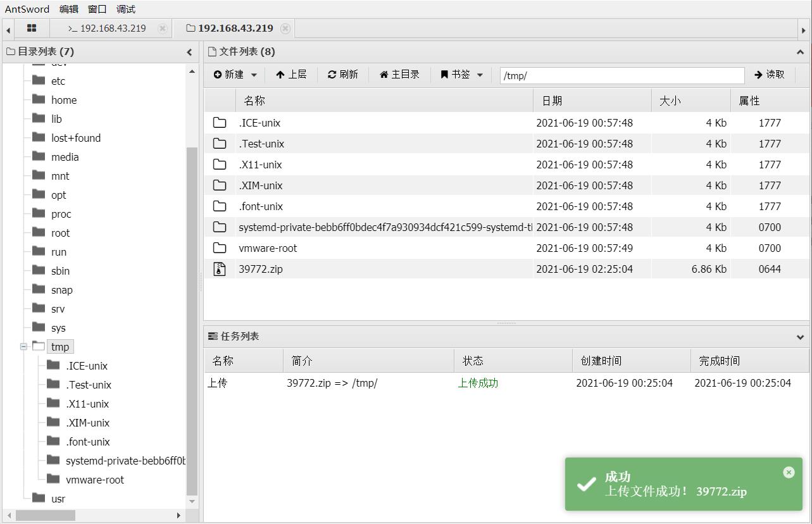Viewport: 812px width, 524px height.
Task: Open the home grid tab icon
Action: 32,28
